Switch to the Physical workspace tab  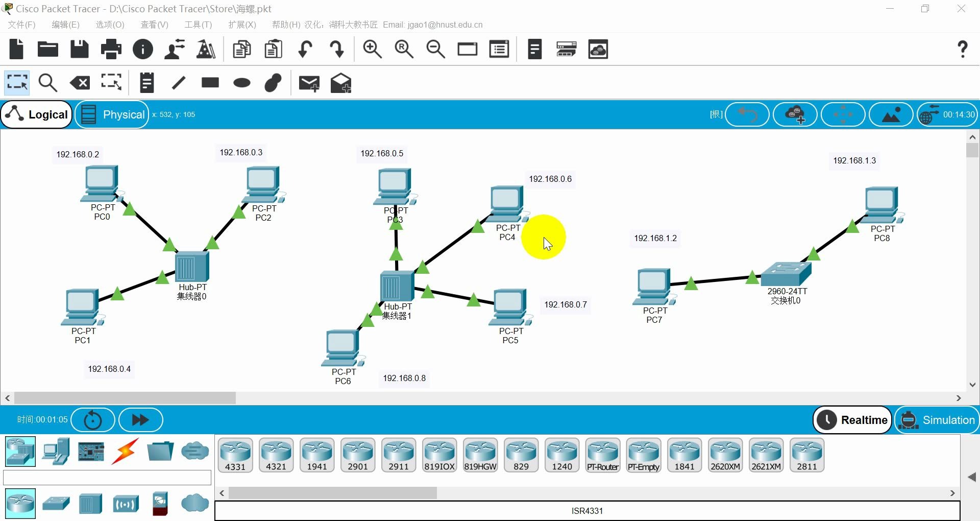coord(112,114)
